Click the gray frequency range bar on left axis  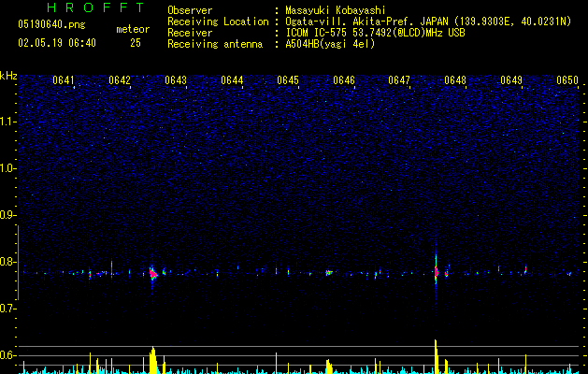click(x=18, y=263)
